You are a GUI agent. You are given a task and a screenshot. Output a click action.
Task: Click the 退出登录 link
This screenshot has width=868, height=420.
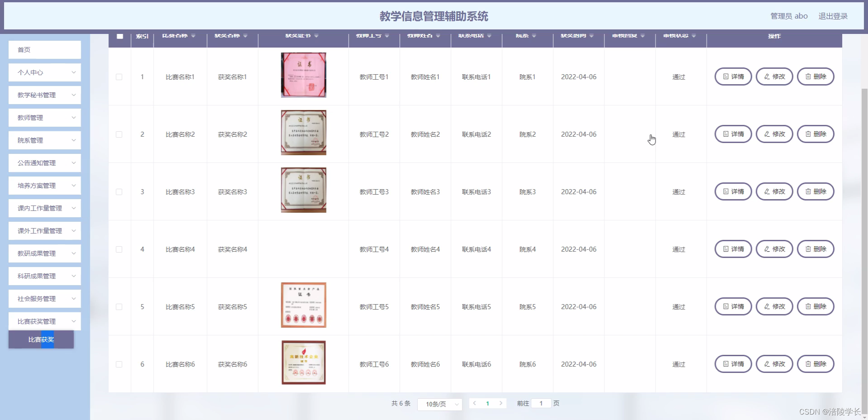pyautogui.click(x=833, y=15)
